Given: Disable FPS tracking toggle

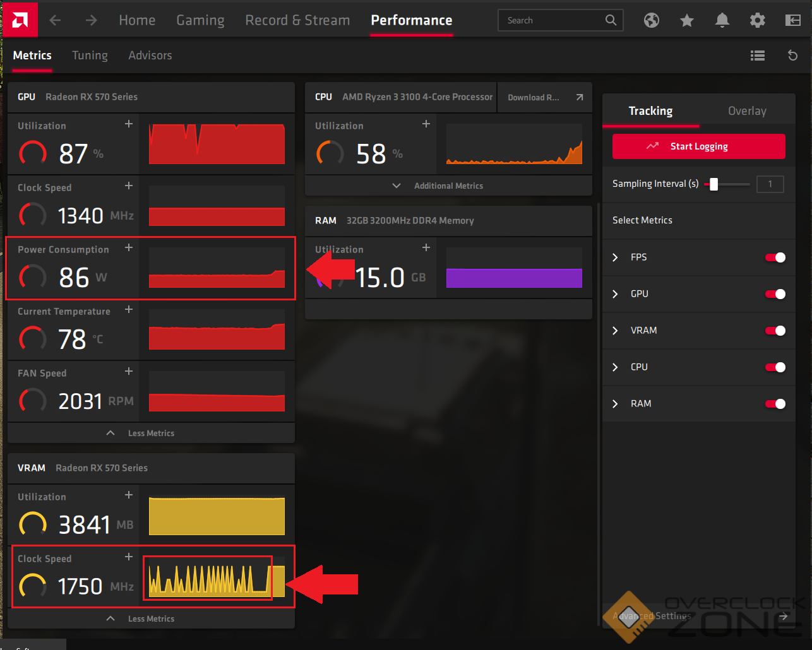Looking at the screenshot, I should pyautogui.click(x=775, y=257).
